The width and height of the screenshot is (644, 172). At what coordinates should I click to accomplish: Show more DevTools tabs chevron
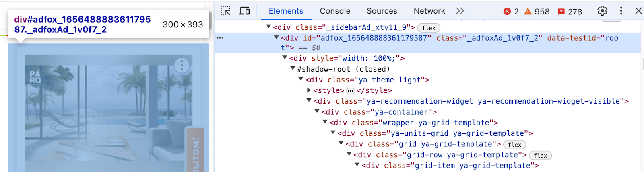coord(460,11)
